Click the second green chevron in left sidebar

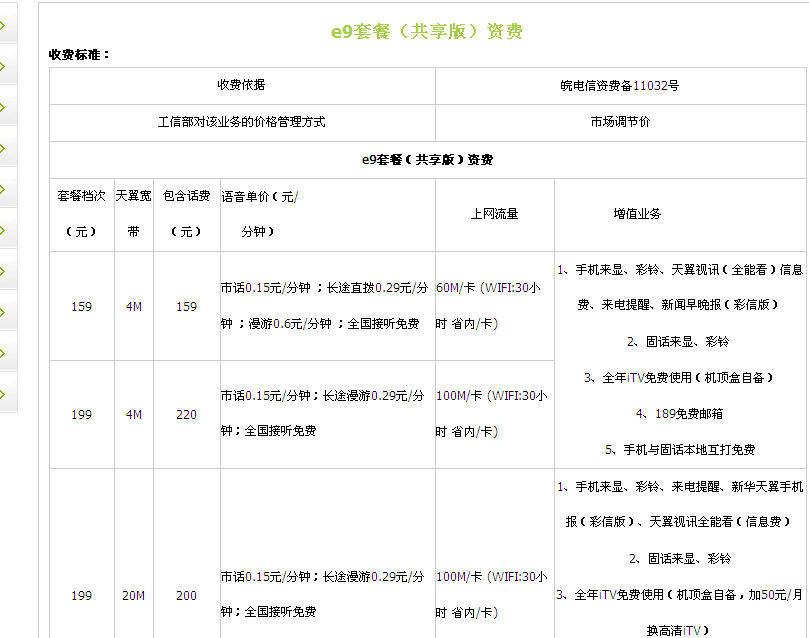(4, 68)
